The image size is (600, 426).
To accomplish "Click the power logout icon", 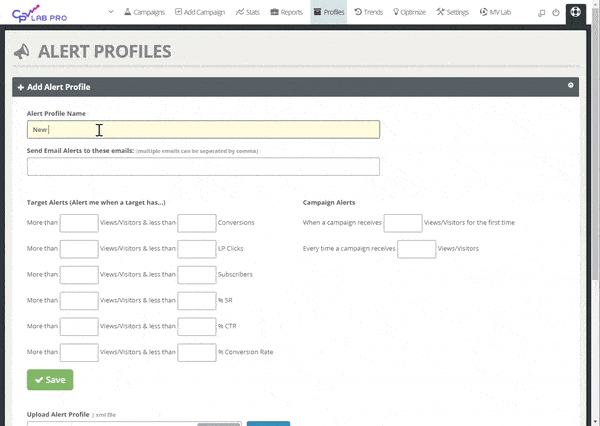I will 556,13.
